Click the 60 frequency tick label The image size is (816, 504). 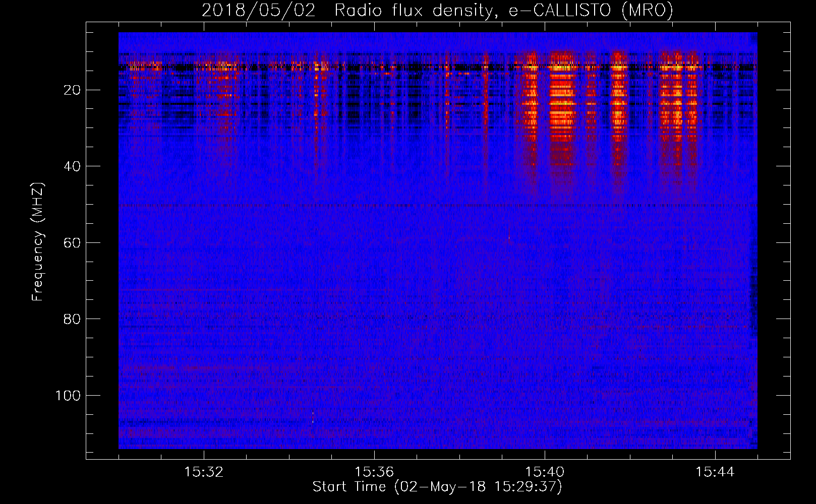[x=72, y=242]
